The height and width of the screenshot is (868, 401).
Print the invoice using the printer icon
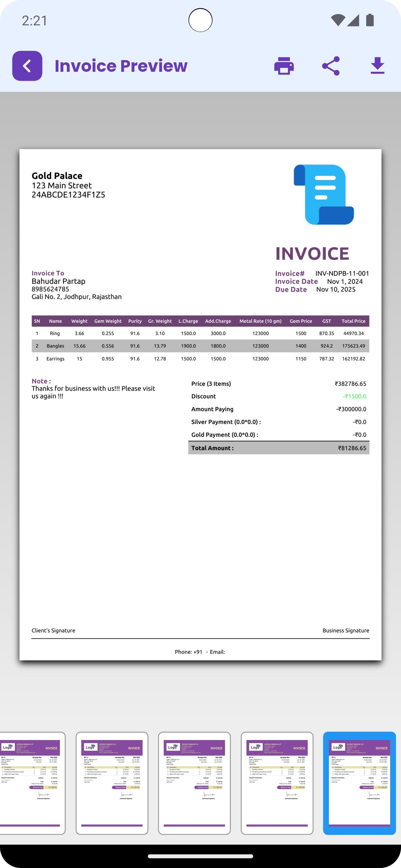coord(284,66)
